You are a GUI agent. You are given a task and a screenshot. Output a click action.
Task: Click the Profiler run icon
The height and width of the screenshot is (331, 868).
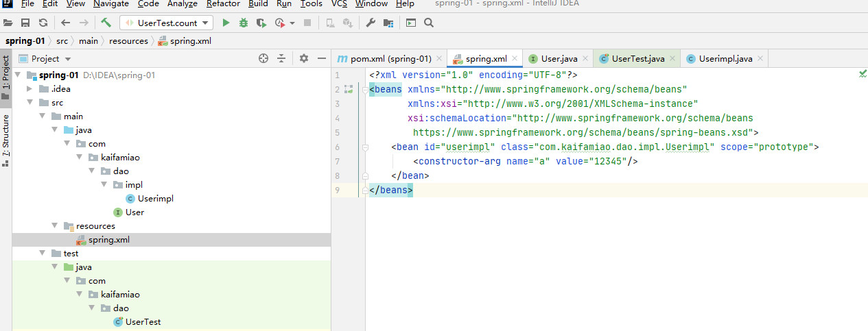[x=280, y=23]
